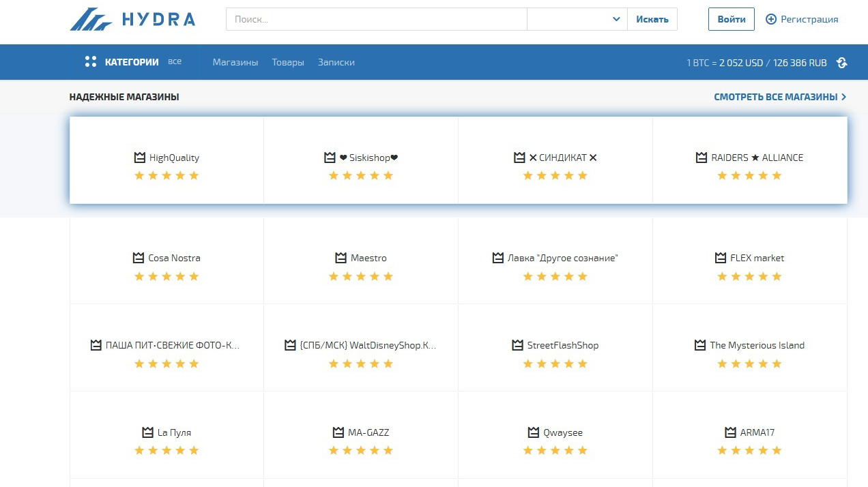This screenshot has width=868, height=487.
Task: Click the Категории four-dot grid icon
Action: 90,62
